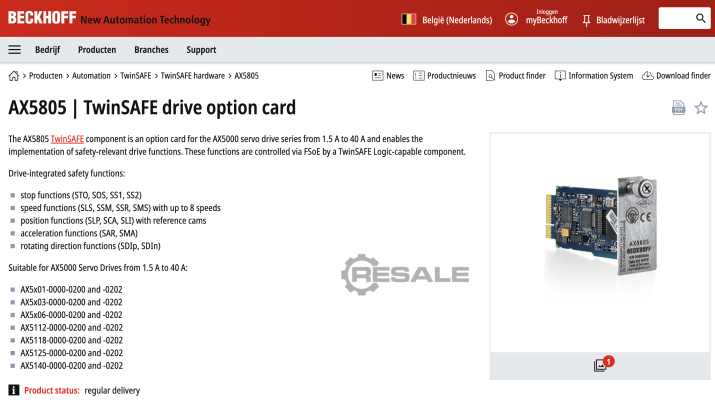The width and height of the screenshot is (715, 419).
Task: Click the Belgium flag icon
Action: [x=409, y=19]
